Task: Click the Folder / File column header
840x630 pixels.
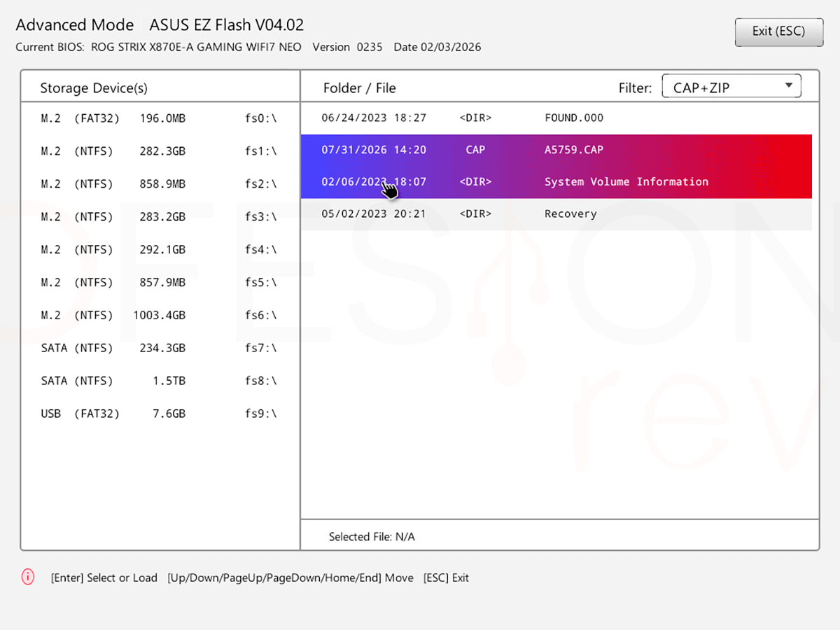Action: (x=360, y=88)
